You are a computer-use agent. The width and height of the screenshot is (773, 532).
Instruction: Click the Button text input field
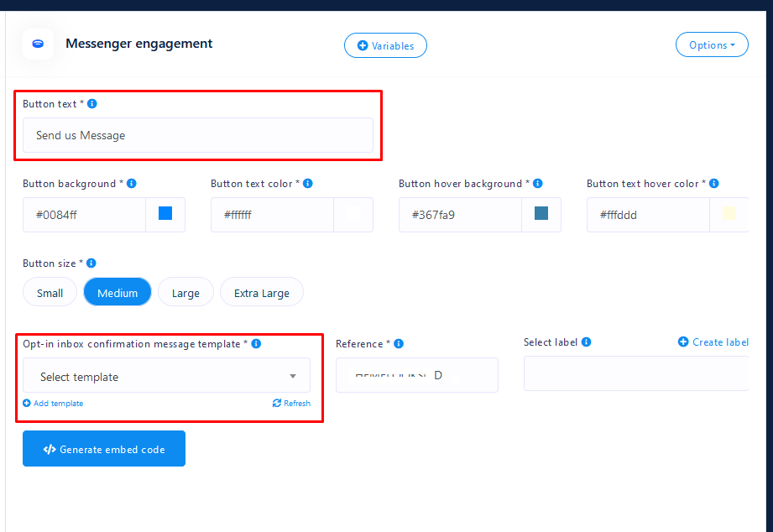197,135
